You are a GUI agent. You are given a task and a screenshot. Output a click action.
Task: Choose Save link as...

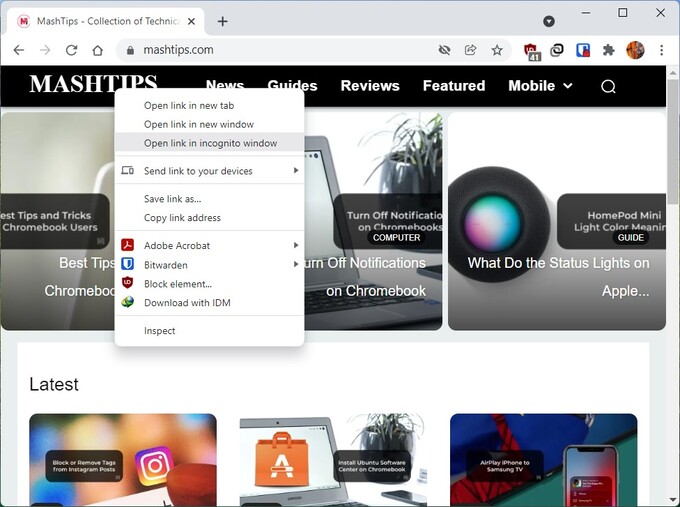click(209, 199)
